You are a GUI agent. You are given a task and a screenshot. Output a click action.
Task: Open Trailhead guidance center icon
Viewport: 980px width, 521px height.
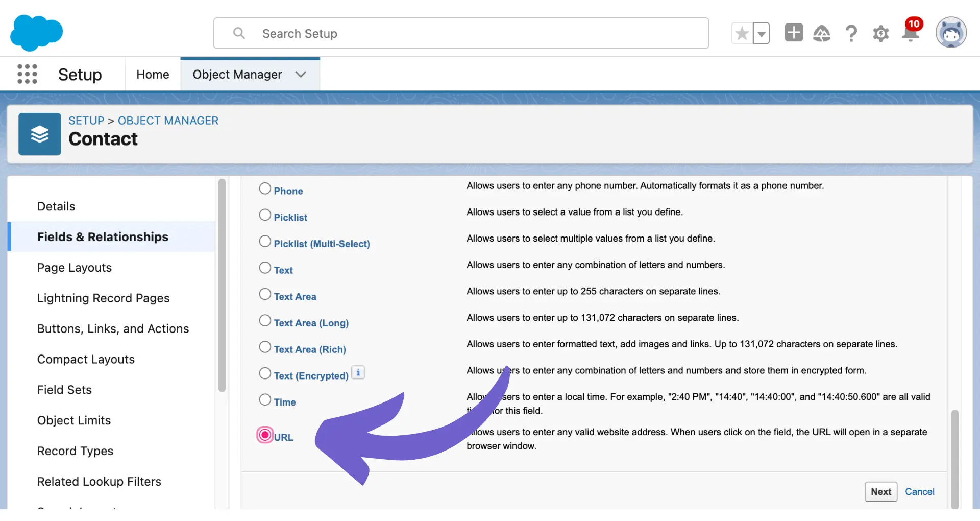point(822,33)
